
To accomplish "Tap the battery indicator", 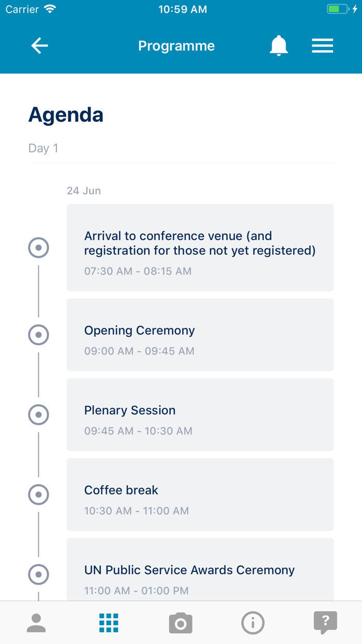I will click(337, 8).
